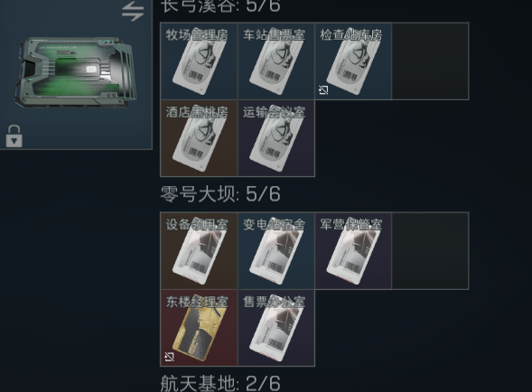Select the 变电站宿舍 keycard

pos(276,251)
